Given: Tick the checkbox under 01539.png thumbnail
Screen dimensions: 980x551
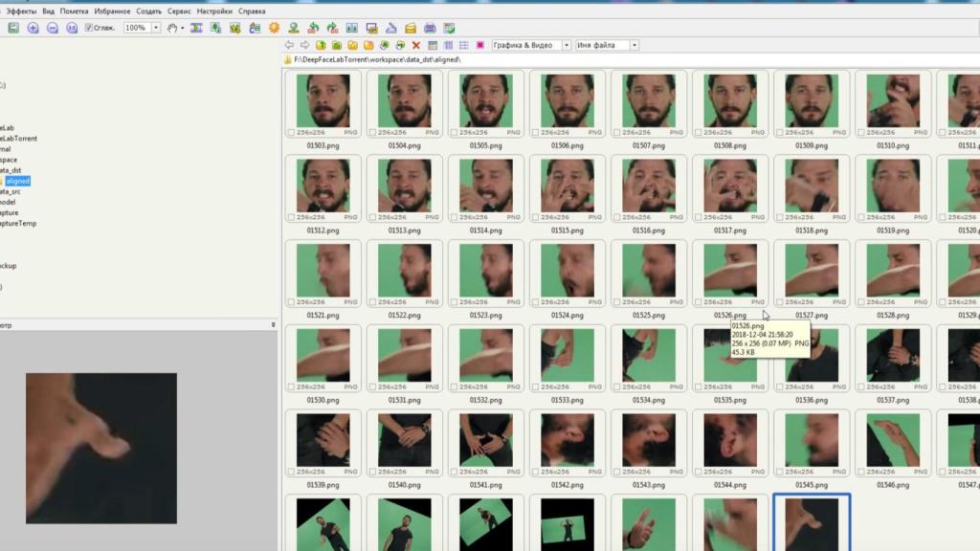Looking at the screenshot, I should [x=292, y=474].
